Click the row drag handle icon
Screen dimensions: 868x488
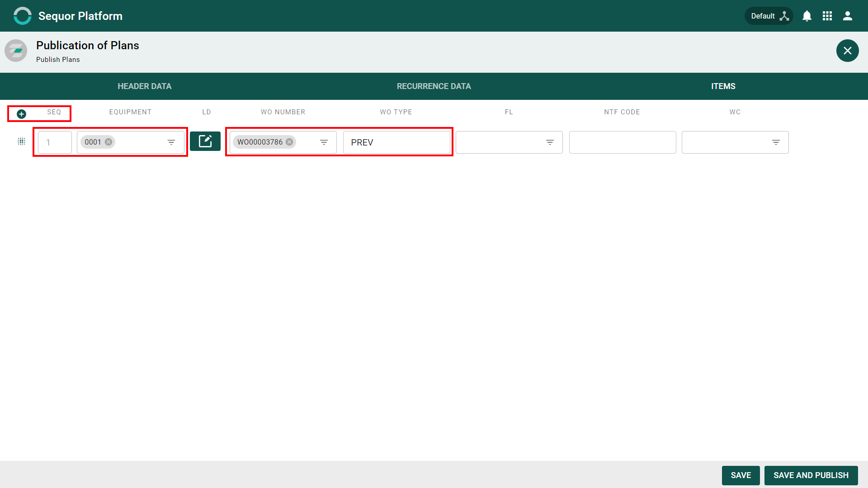tap(21, 141)
